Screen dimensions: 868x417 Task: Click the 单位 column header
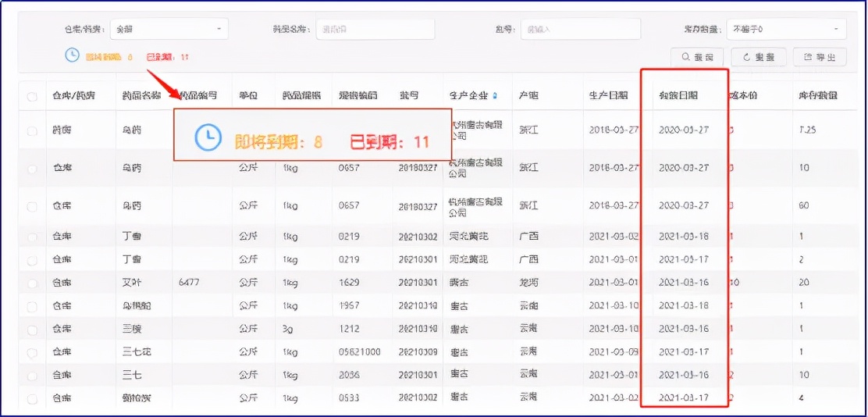click(248, 96)
